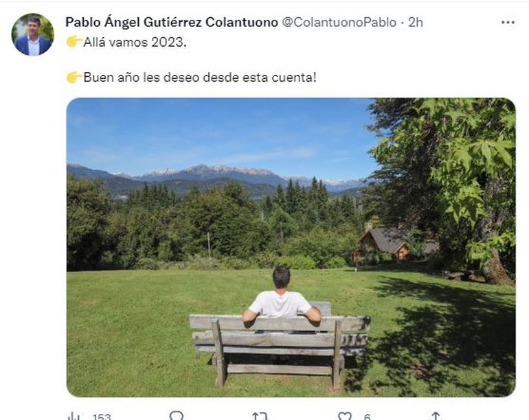The width and height of the screenshot is (529, 420).
Task: Click the wooden cabin in the photo
Action: coord(385,244)
